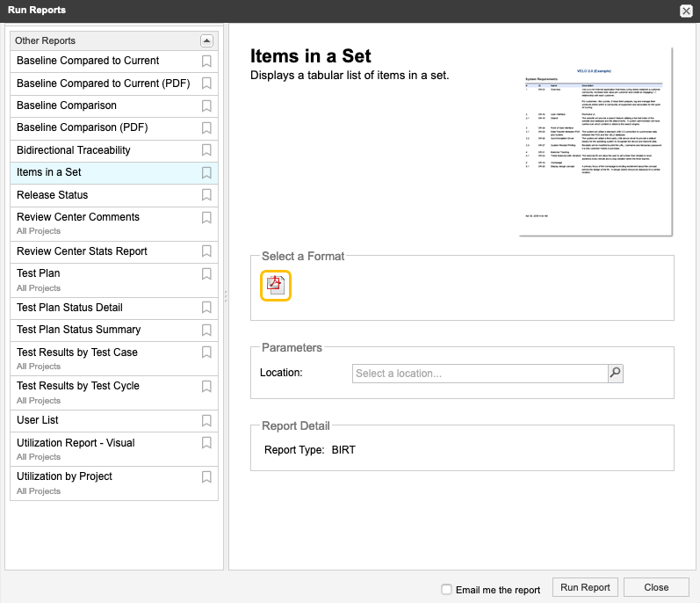This screenshot has height=603, width=700.
Task: Select Baseline Comparison report
Action: point(114,105)
